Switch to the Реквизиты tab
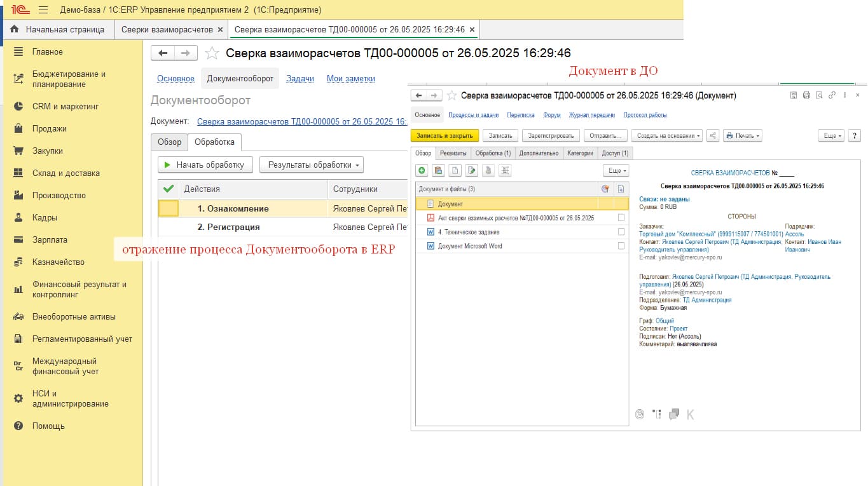This screenshot has width=868, height=486. click(x=453, y=153)
